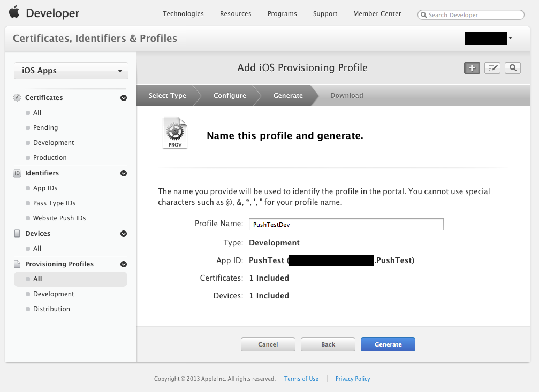Click the magnifier icon in Search Developer
Screen dimensions: 539x392
pos(424,15)
